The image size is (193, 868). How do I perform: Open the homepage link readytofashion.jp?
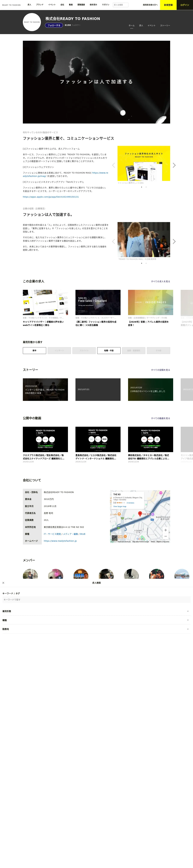tap(60, 541)
